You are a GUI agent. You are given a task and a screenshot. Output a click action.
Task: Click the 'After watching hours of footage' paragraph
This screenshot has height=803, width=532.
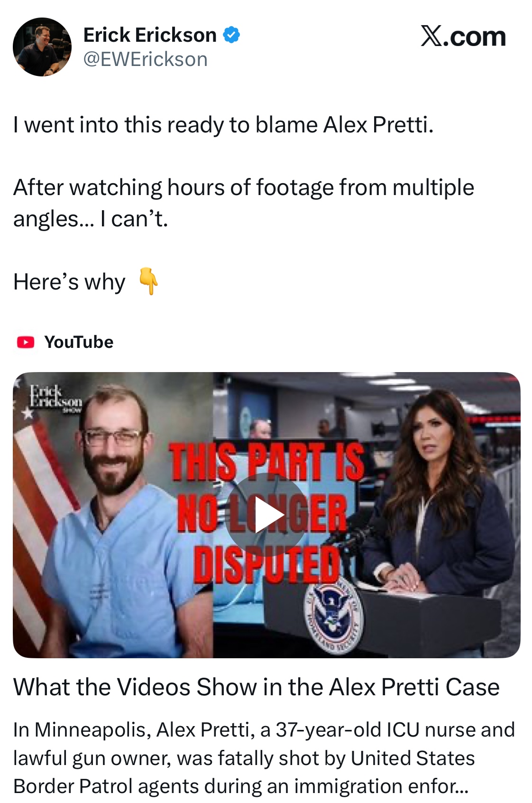click(x=244, y=203)
